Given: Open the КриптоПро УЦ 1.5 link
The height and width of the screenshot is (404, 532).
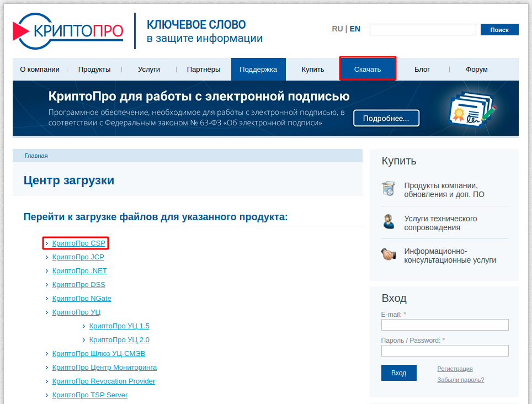Looking at the screenshot, I should pos(119,326).
